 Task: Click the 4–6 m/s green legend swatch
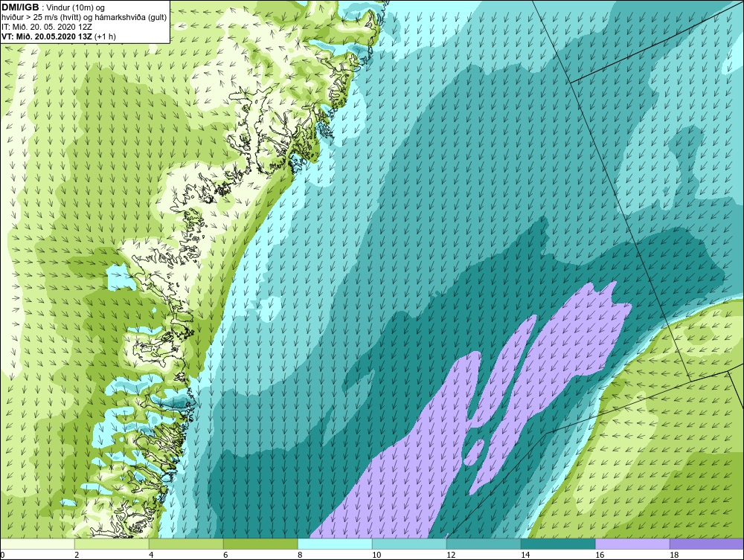click(x=186, y=544)
